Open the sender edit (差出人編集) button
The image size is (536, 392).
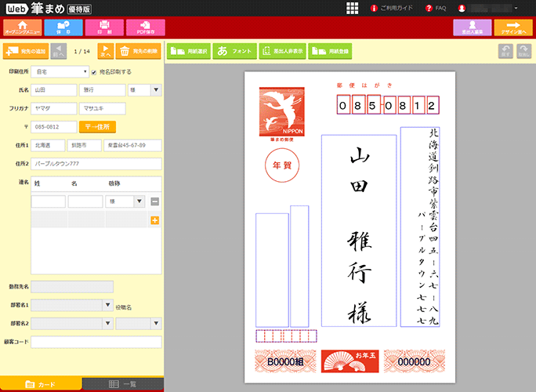coord(473,27)
